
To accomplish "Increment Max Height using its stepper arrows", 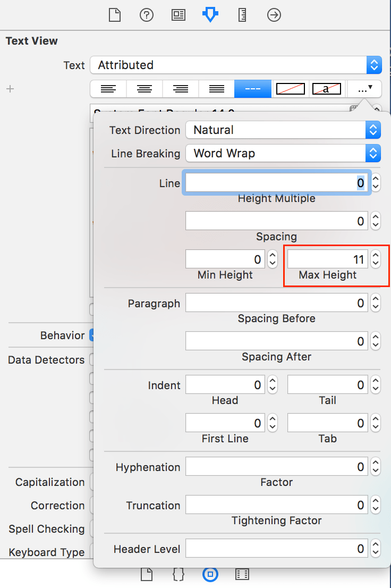I will (376, 257).
